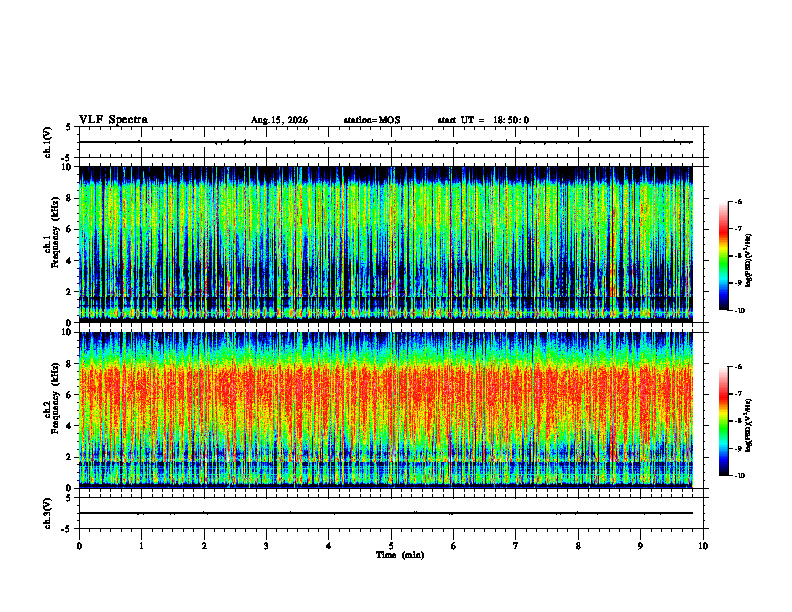Click the "2" kHz tick on ch.1 frequency axis

[69, 292]
